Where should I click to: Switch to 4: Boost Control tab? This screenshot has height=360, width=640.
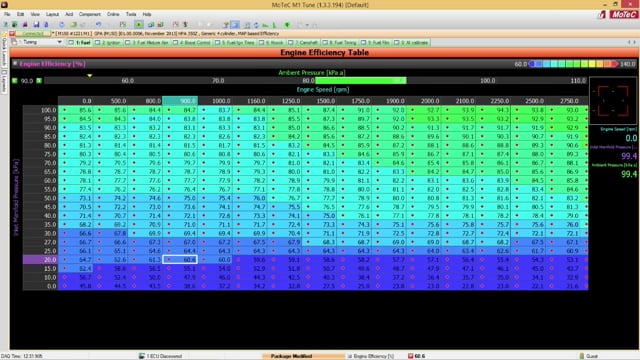pyautogui.click(x=192, y=42)
